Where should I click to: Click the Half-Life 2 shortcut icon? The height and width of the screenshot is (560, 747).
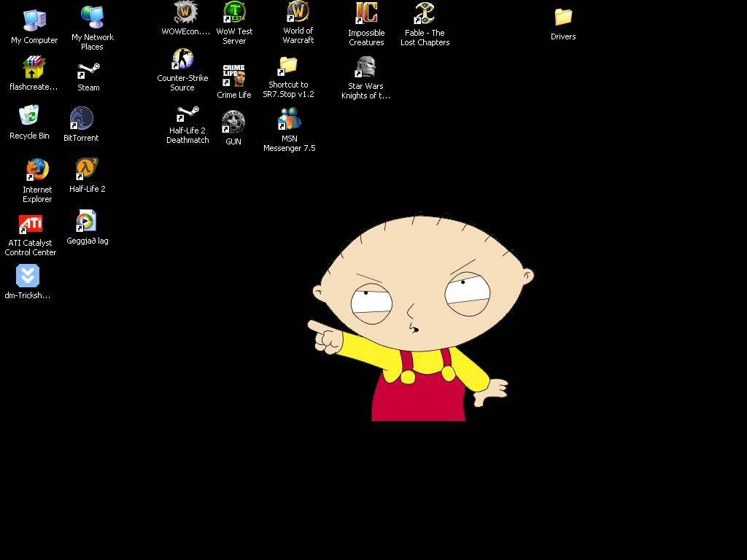click(88, 168)
